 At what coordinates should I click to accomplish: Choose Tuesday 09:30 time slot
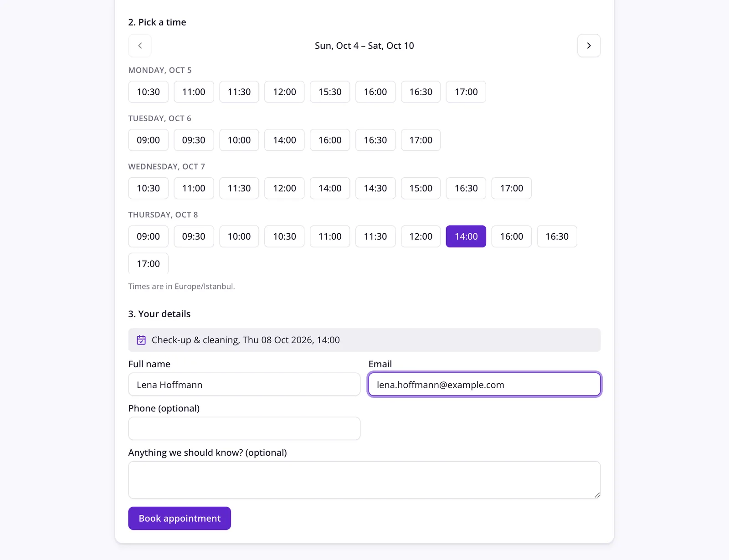194,140
